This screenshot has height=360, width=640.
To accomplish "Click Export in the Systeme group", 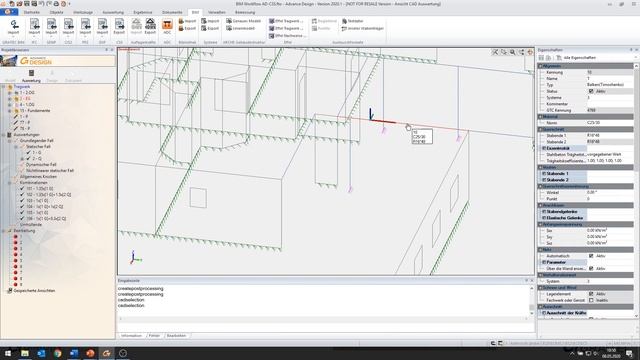I will tap(210, 29).
